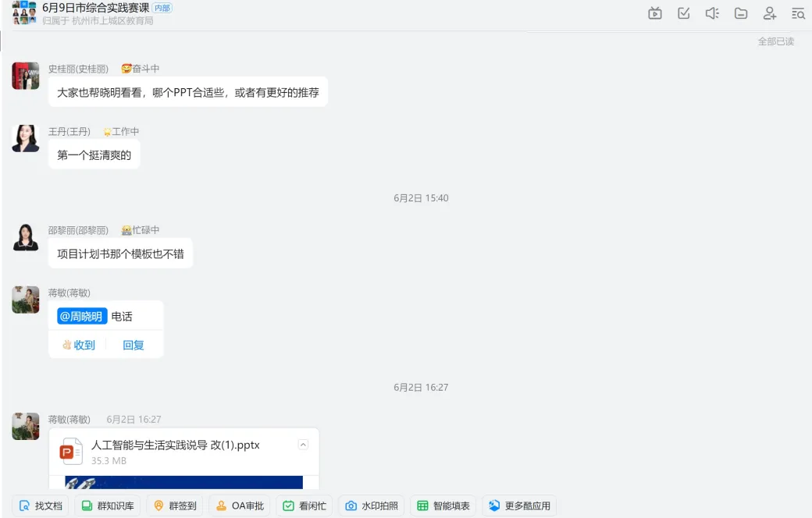Click 奋斗中 status next to 史桂丽

[141, 69]
